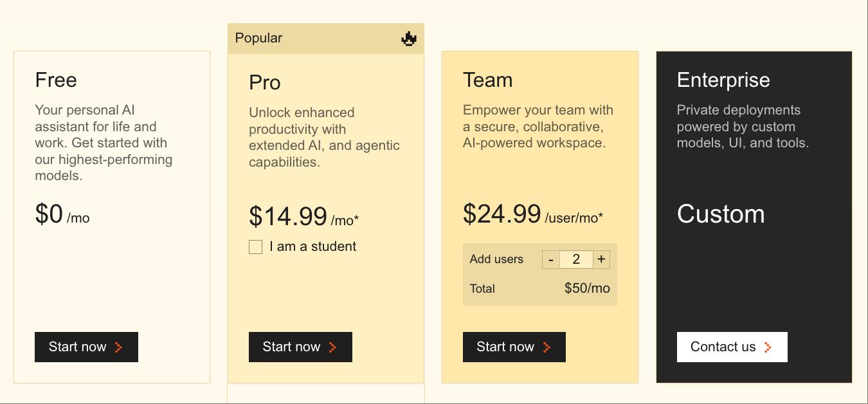Enable the I am a student checkbox
This screenshot has width=868, height=404.
256,247
